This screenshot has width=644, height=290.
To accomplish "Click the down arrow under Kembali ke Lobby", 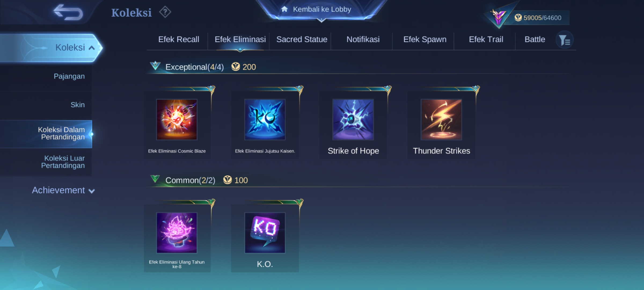I will click(321, 20).
